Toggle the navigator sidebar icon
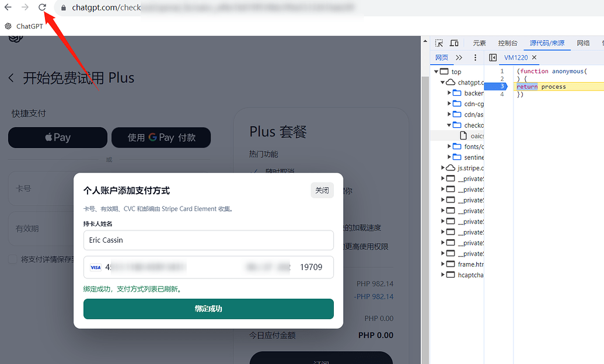The height and width of the screenshot is (364, 604). coord(493,58)
